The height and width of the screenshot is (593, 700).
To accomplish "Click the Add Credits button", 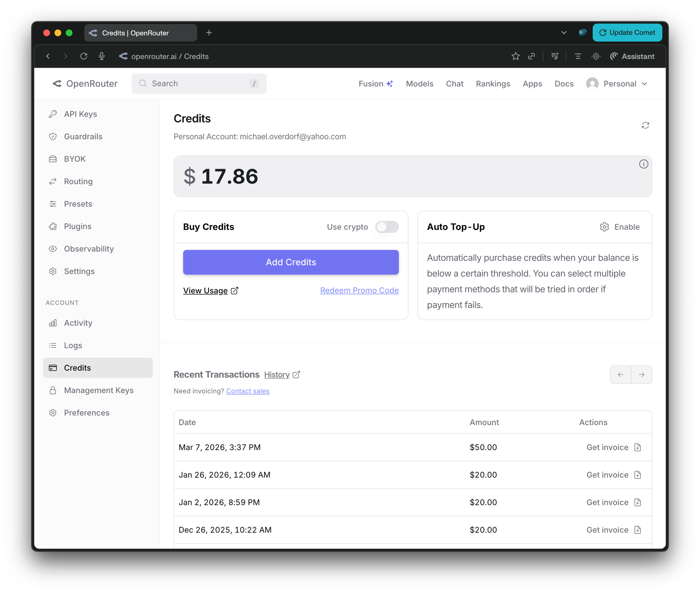I will (x=291, y=262).
